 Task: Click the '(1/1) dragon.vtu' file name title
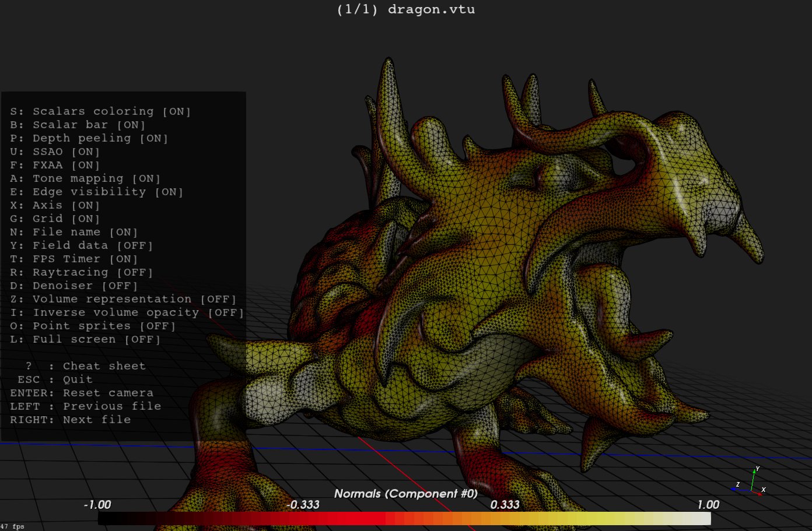pyautogui.click(x=406, y=10)
